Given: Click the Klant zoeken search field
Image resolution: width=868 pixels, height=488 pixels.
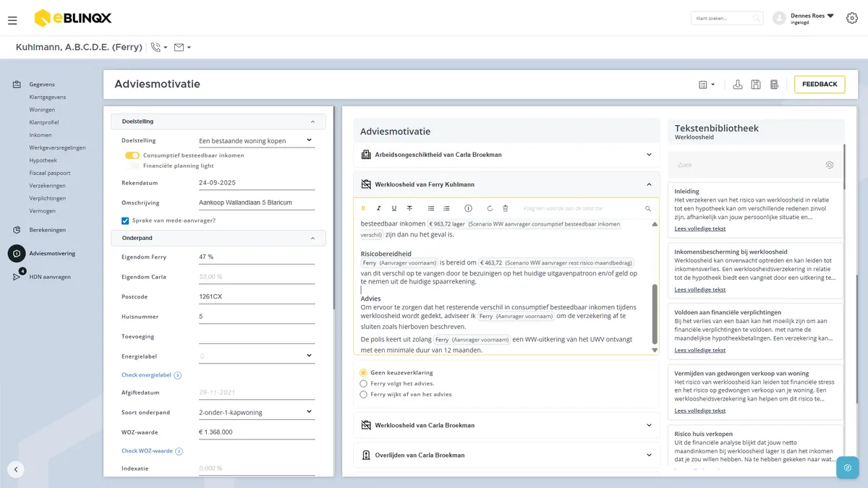Looking at the screenshot, I should 727,18.
